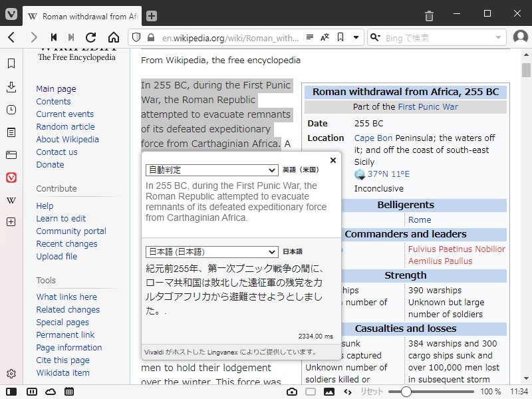532x399 pixels.
Task: Toggle the tracker blocker shield icon
Action: click(138, 38)
